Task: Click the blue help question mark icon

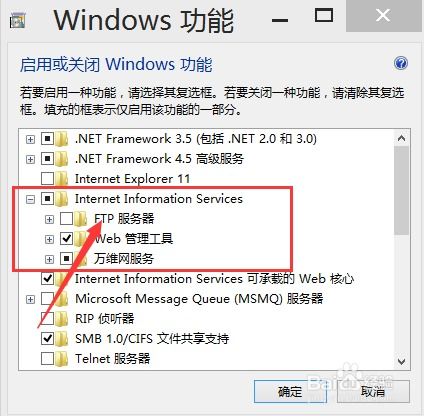Action: click(401, 63)
